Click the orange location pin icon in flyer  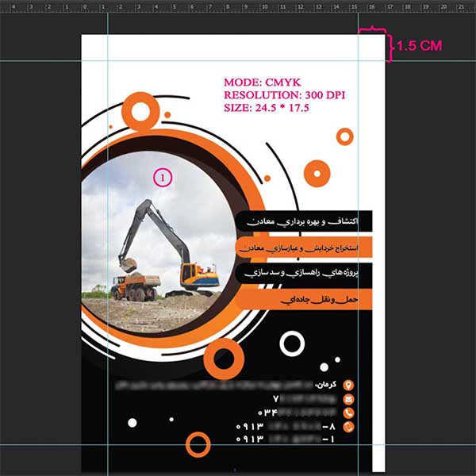(x=348, y=385)
